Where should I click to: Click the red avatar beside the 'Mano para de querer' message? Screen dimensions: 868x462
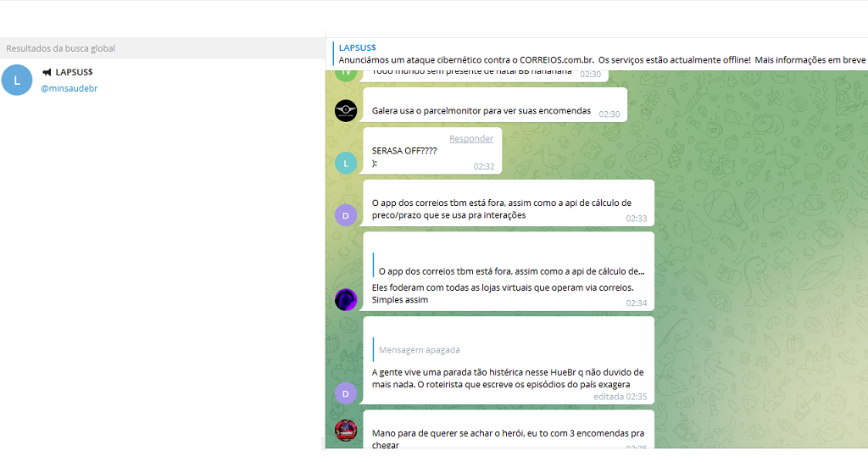pyautogui.click(x=346, y=431)
